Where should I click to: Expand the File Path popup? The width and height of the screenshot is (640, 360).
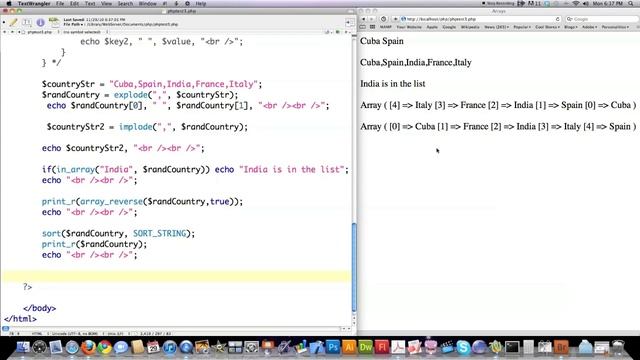73,24
